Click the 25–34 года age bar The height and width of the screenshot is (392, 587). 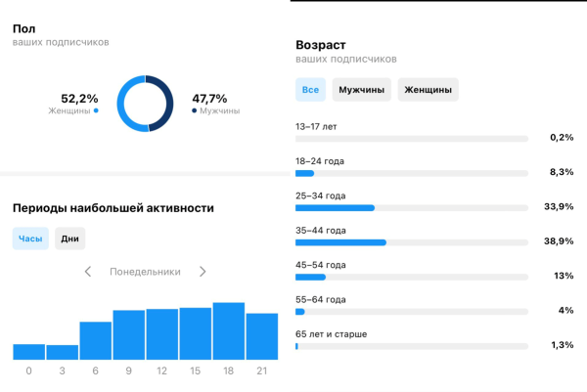click(x=411, y=207)
